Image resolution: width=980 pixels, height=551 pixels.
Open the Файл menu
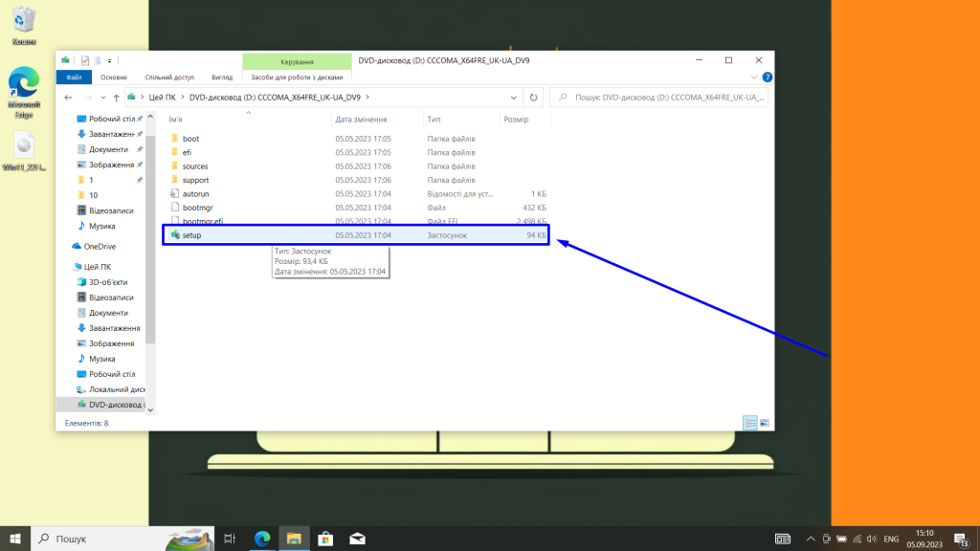pyautogui.click(x=76, y=77)
